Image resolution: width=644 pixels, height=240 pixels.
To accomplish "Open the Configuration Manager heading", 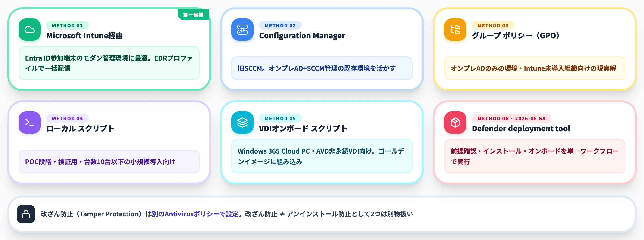I will click(302, 36).
